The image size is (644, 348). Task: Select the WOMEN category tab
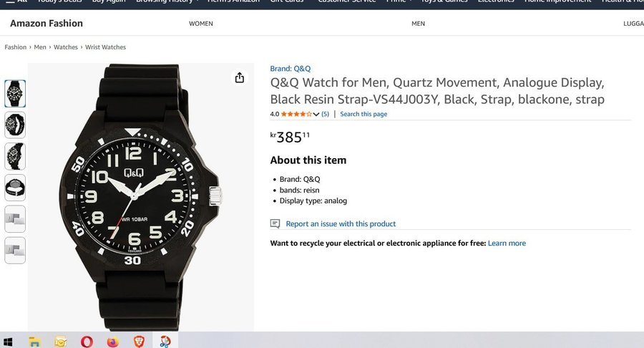(x=201, y=24)
